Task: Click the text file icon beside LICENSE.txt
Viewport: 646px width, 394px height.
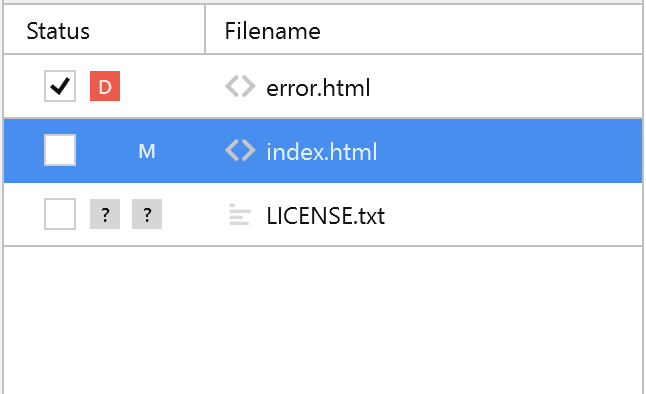Action: 240,214
